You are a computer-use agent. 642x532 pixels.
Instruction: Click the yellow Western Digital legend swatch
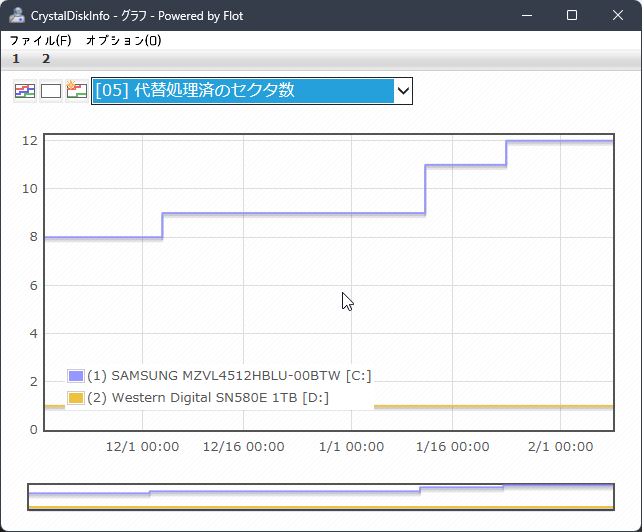(75, 398)
